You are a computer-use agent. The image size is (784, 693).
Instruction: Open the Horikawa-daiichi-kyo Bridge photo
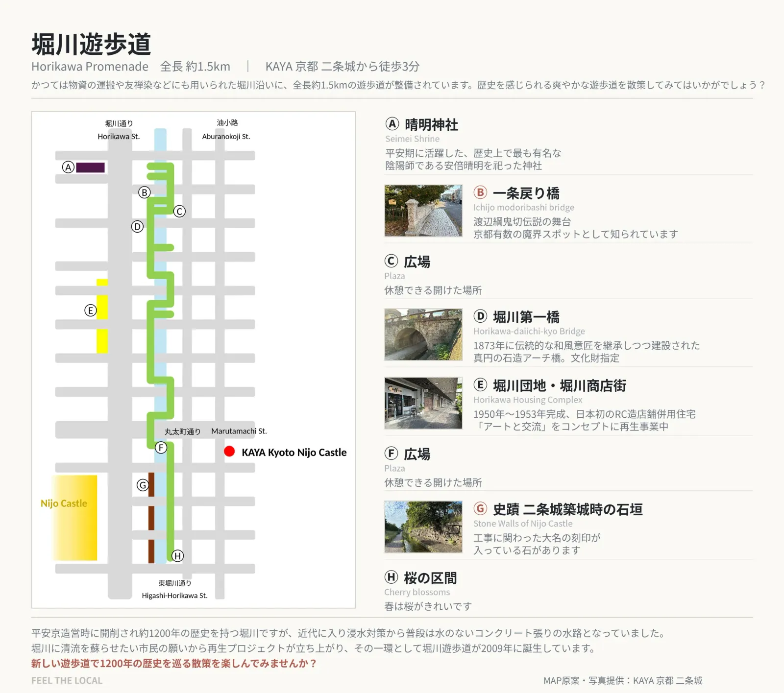tap(423, 335)
